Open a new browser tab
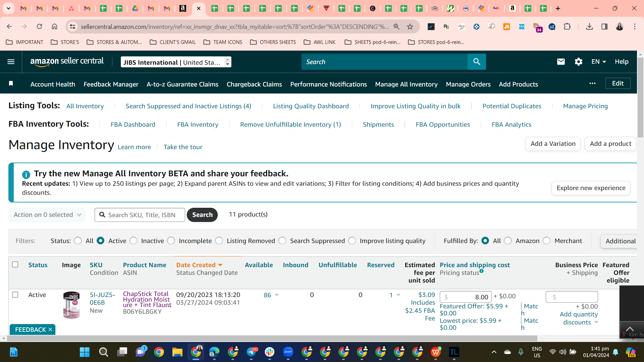The height and width of the screenshot is (362, 644). (x=558, y=8)
